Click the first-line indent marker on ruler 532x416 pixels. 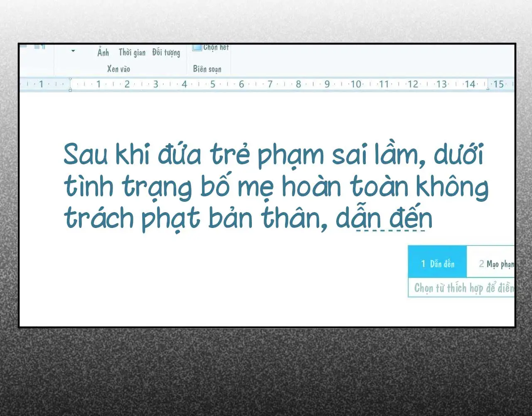click(70, 79)
